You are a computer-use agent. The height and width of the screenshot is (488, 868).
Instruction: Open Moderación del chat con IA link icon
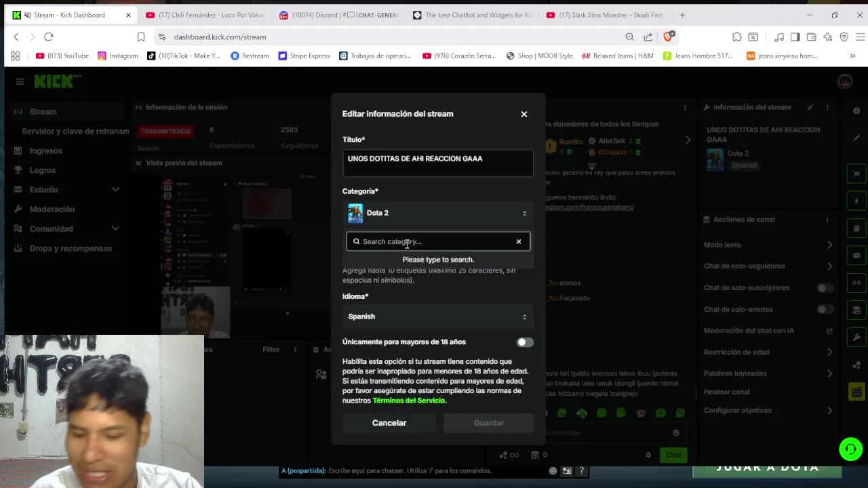pyautogui.click(x=829, y=331)
